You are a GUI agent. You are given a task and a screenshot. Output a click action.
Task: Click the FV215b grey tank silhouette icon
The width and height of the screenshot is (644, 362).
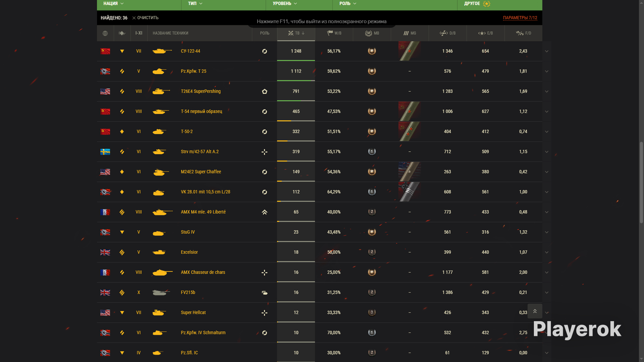pyautogui.click(x=161, y=292)
